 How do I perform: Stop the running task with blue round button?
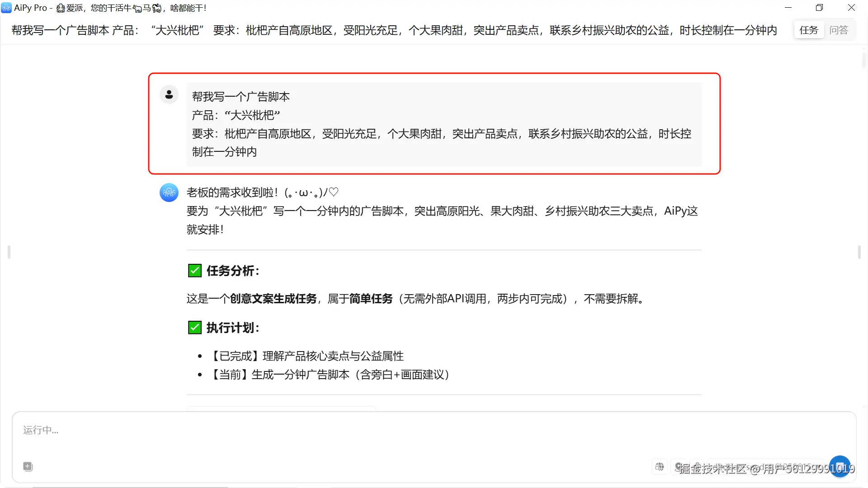(840, 467)
